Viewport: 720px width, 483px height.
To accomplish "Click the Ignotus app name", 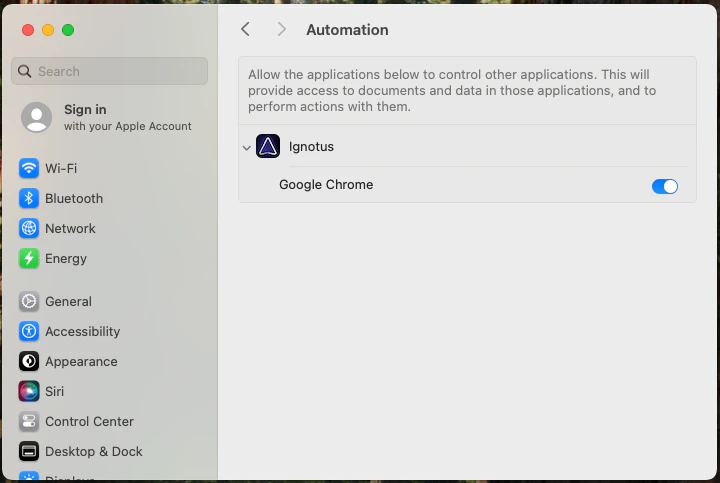I will 311,146.
